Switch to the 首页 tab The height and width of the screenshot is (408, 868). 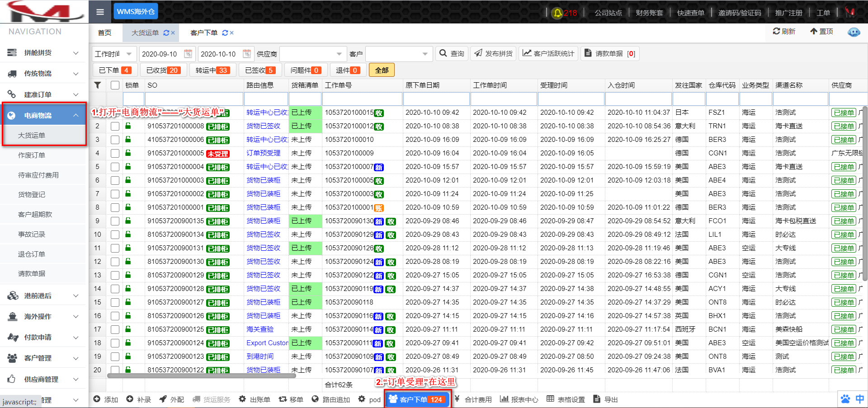(x=104, y=33)
